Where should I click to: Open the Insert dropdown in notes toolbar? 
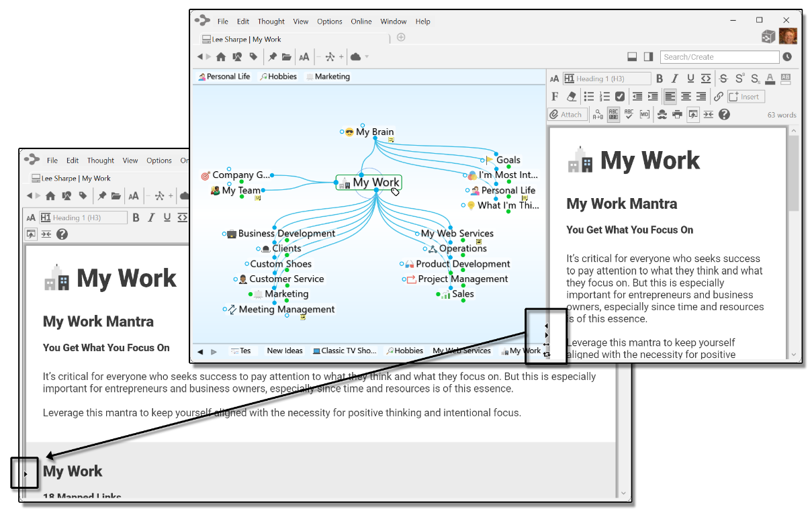(x=746, y=97)
